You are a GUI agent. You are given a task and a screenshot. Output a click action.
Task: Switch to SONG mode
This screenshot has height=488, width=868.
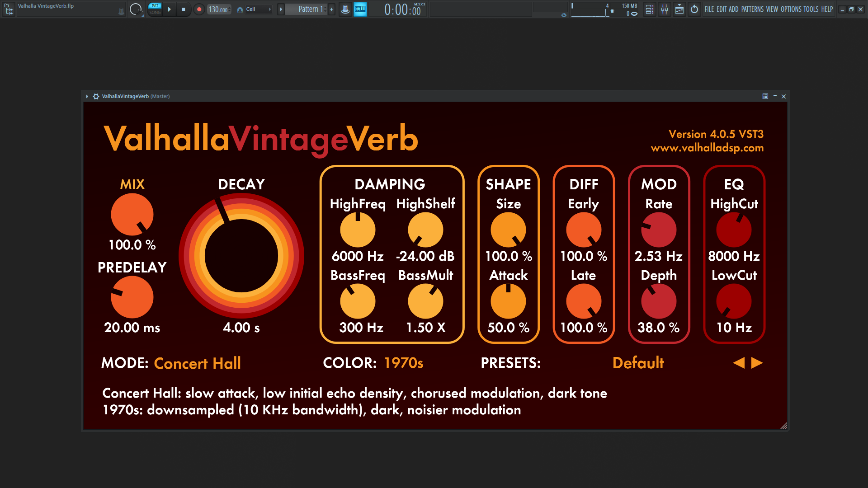point(155,13)
